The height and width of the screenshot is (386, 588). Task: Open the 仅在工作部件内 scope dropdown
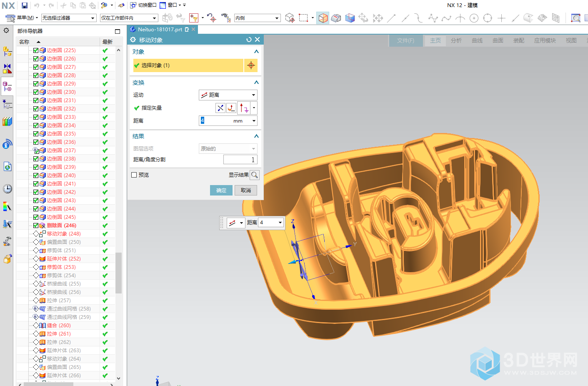129,18
